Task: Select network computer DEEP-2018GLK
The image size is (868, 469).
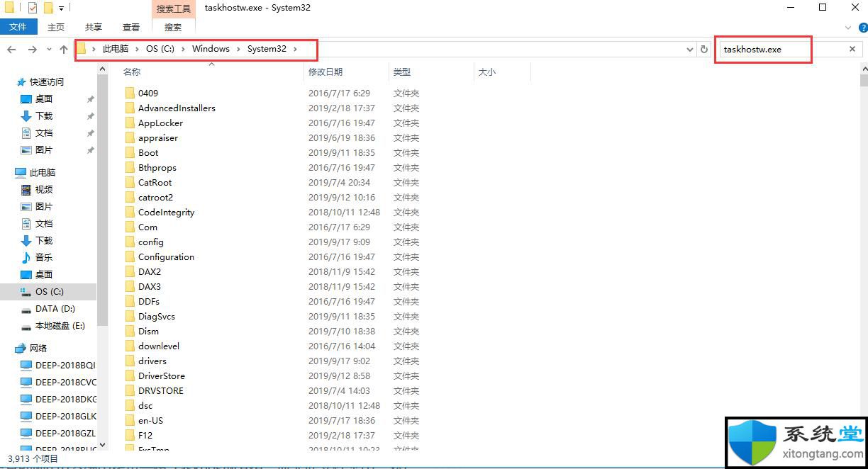Action: 65,417
